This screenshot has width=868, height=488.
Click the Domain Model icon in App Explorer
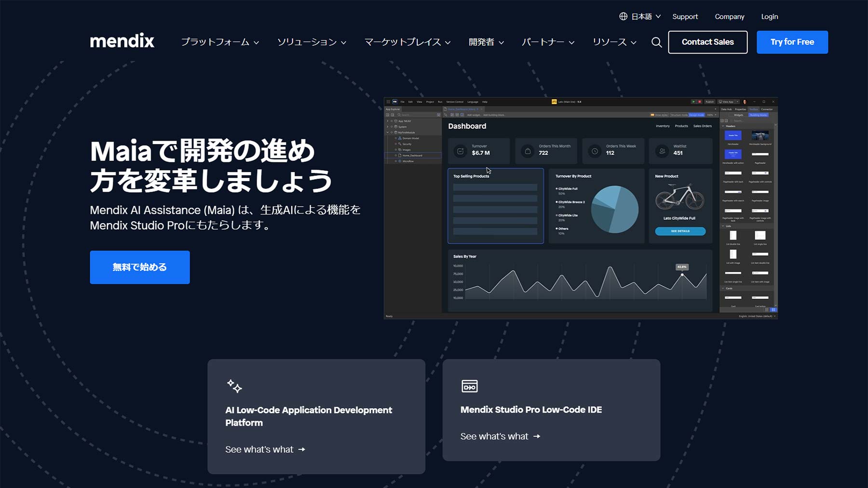point(400,138)
